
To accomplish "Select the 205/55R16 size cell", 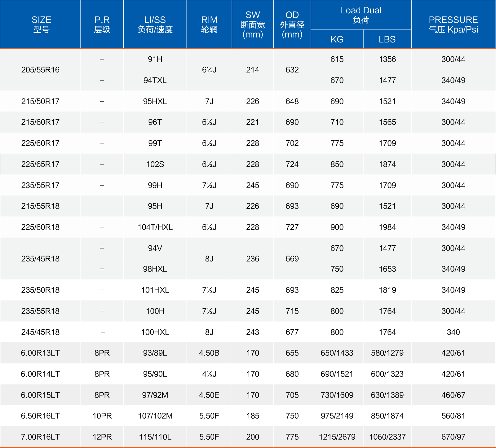I will coord(40,70).
